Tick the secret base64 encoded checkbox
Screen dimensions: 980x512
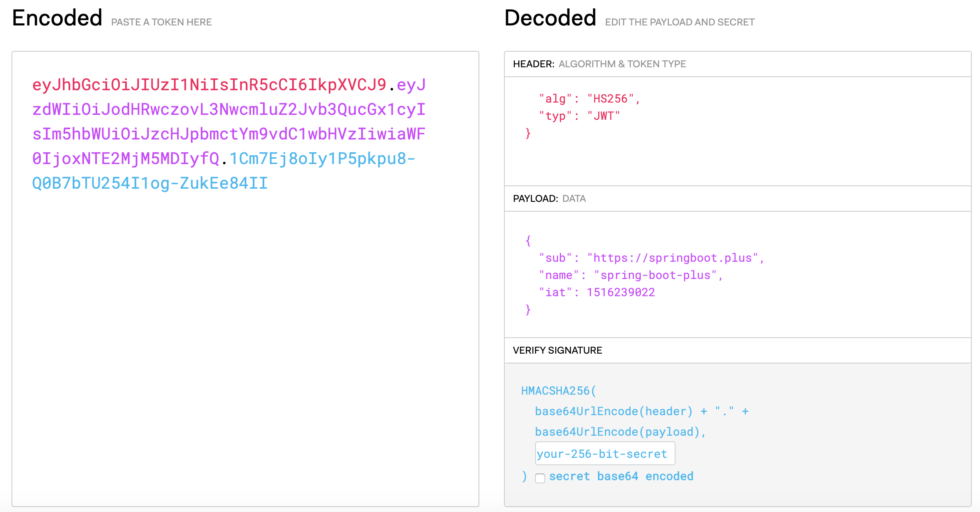pos(540,478)
